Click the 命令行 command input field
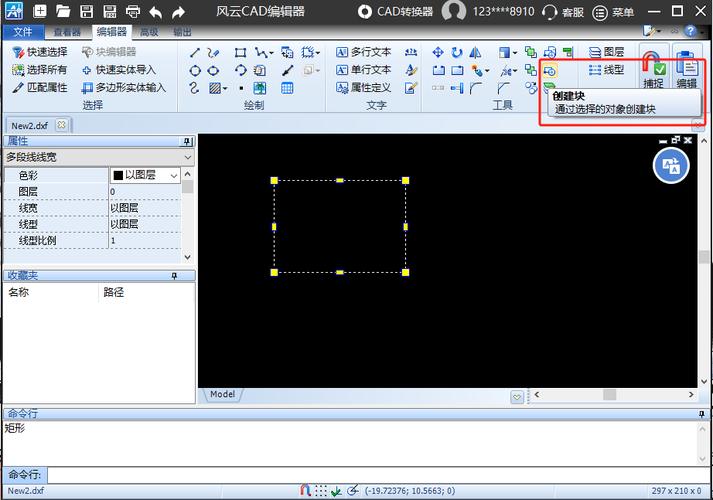 click(370, 474)
